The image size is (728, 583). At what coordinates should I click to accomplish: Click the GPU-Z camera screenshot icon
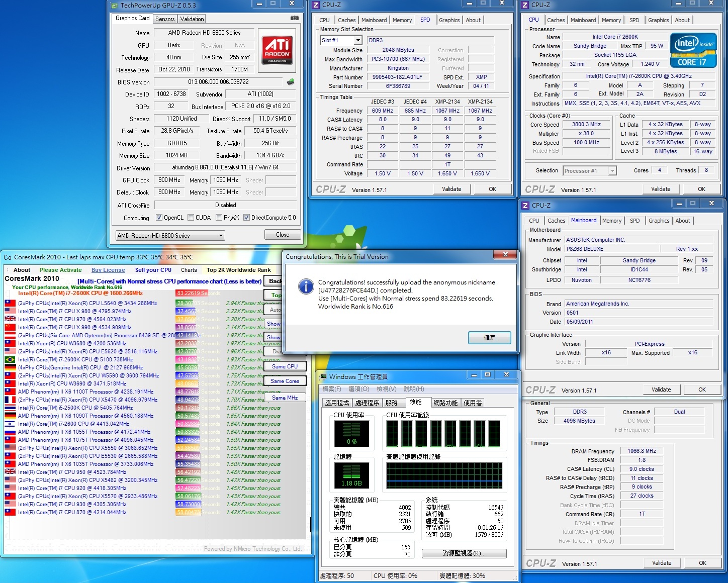point(294,18)
